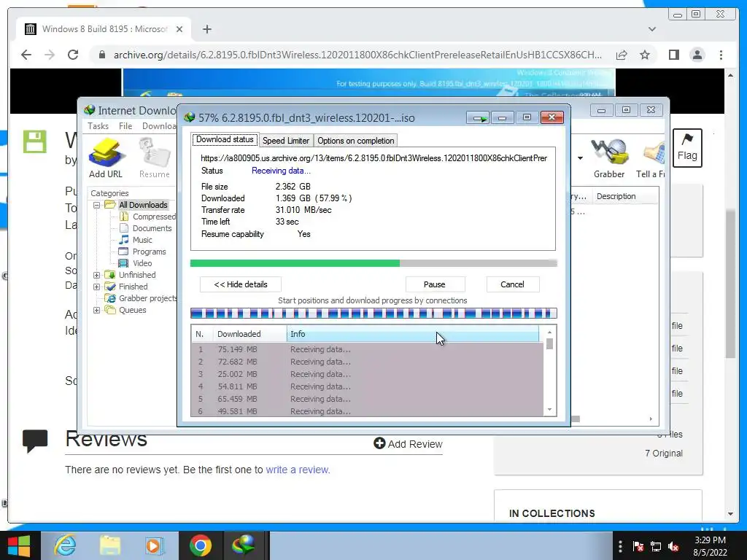Click the speech bubble Reviews icon

[x=35, y=440]
